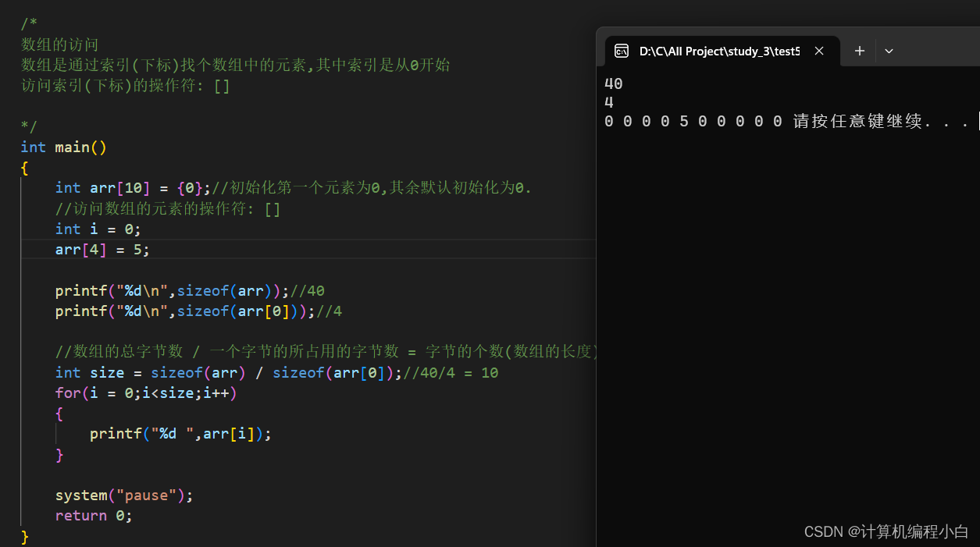Viewport: 980px width, 547px height.
Task: Click the array output "0 0 0 0 5 0 0 0 0 0"
Action: click(x=693, y=122)
